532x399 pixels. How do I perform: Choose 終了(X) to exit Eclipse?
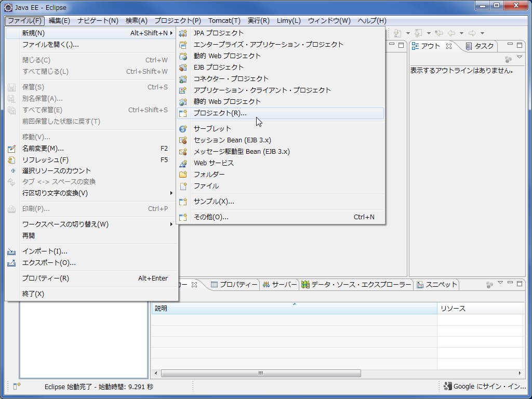coord(91,294)
